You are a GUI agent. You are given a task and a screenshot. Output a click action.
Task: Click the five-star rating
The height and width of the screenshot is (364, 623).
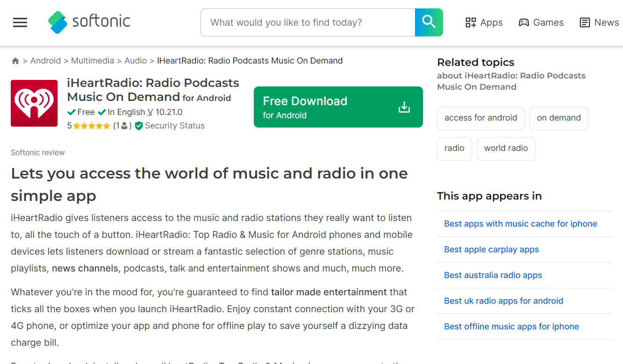coord(92,126)
